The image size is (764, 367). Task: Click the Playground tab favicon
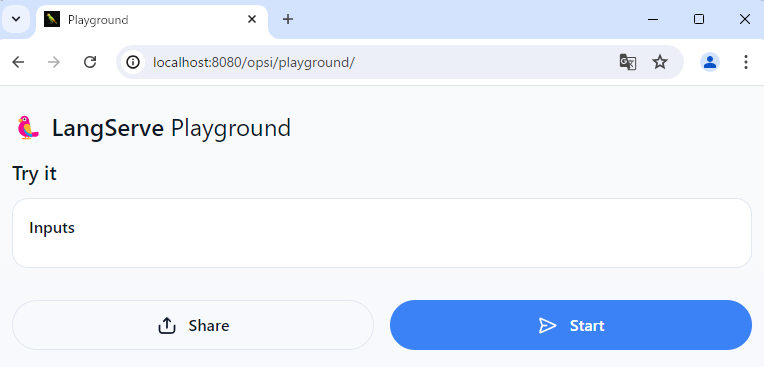coord(52,19)
